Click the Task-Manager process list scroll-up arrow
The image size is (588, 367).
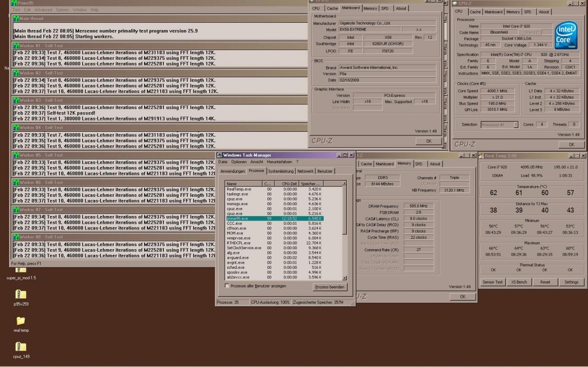[344, 183]
